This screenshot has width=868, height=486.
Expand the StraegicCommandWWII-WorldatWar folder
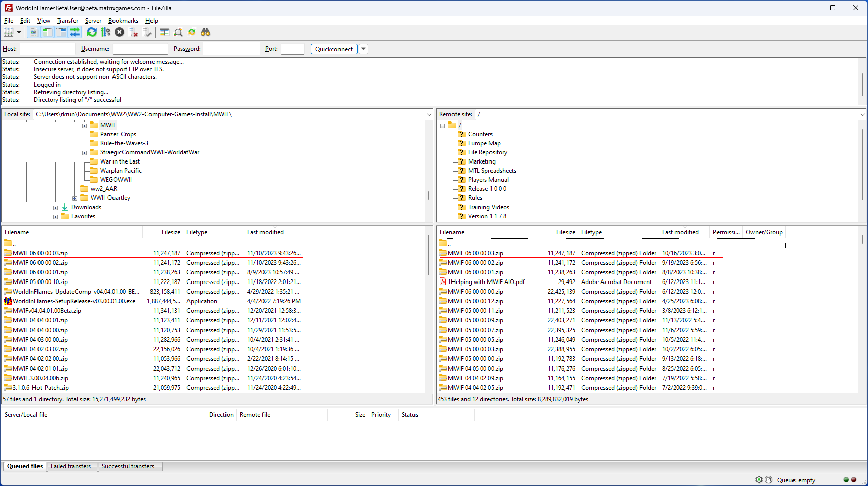pos(85,153)
